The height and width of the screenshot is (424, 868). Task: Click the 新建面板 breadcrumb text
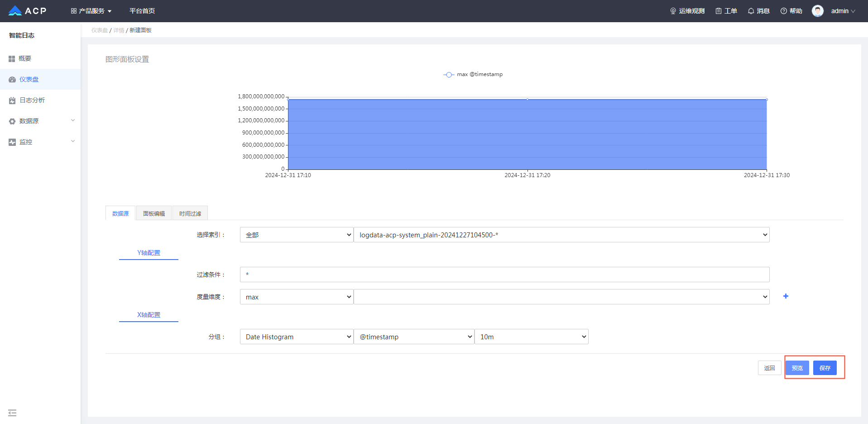click(140, 30)
